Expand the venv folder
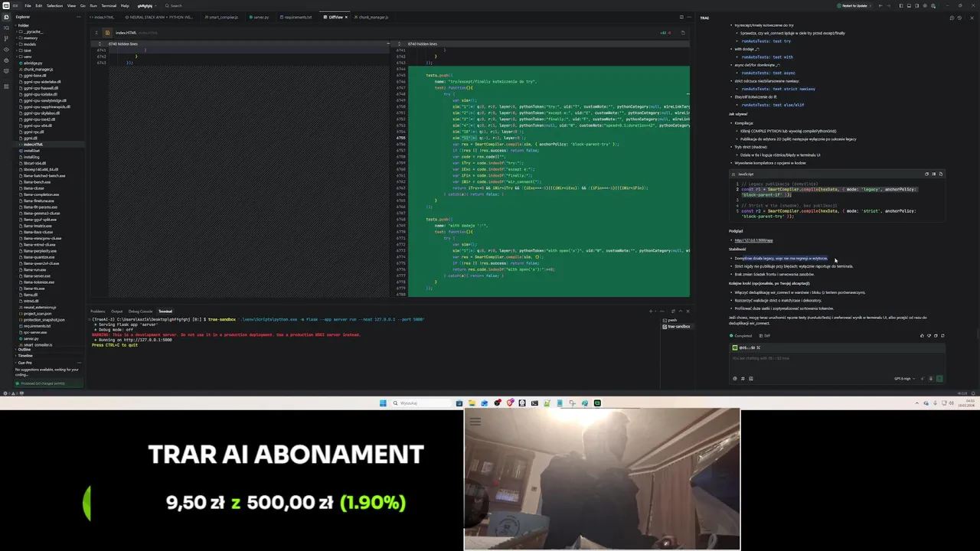The width and height of the screenshot is (980, 551). [28, 57]
